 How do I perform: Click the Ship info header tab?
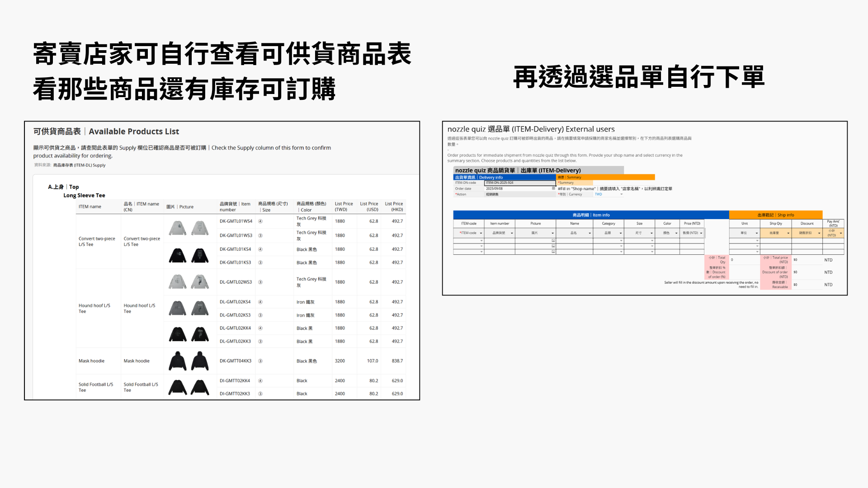point(776,215)
